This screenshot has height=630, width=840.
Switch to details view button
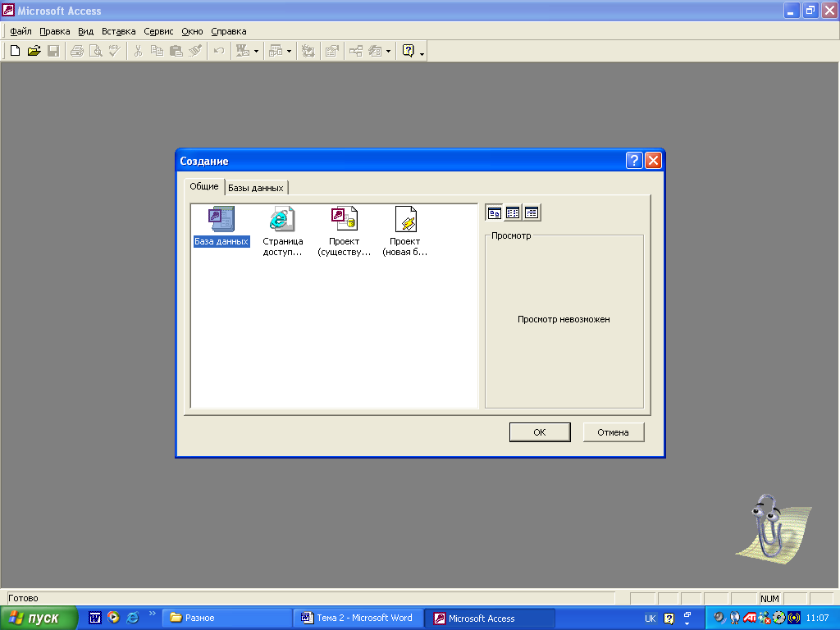coord(532,212)
